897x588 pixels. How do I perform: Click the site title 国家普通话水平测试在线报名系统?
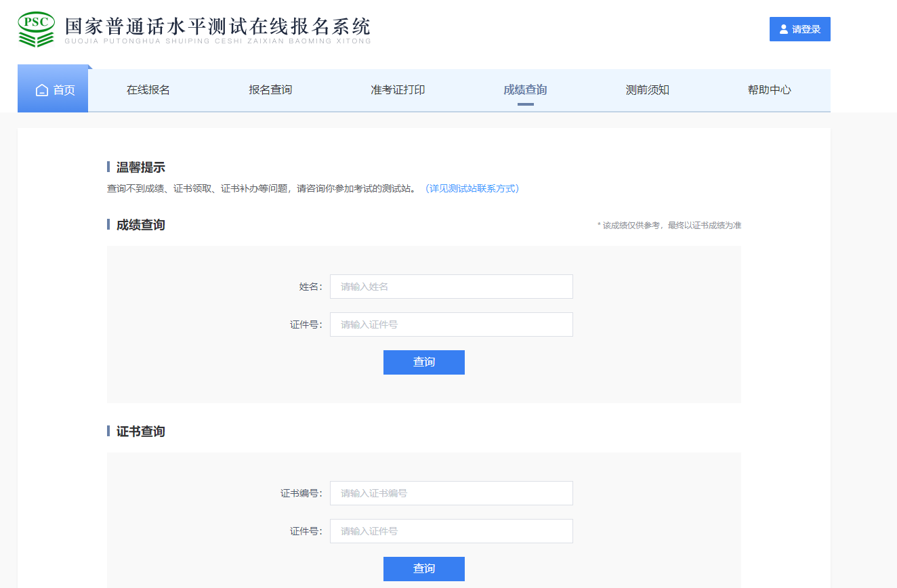(217, 26)
